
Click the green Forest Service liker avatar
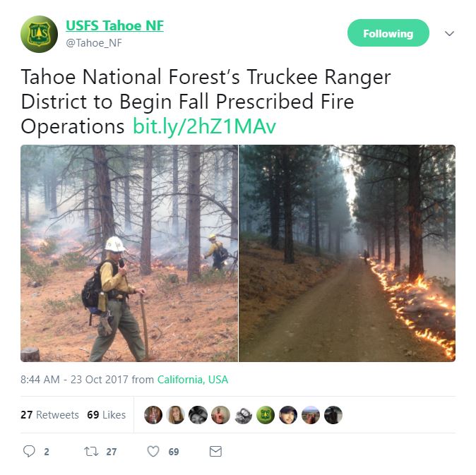click(266, 414)
